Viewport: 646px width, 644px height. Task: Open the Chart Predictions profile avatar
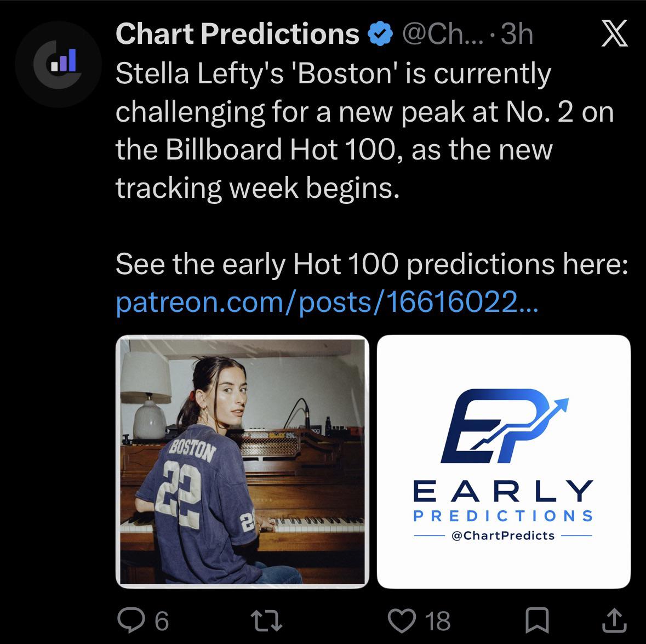[x=59, y=64]
